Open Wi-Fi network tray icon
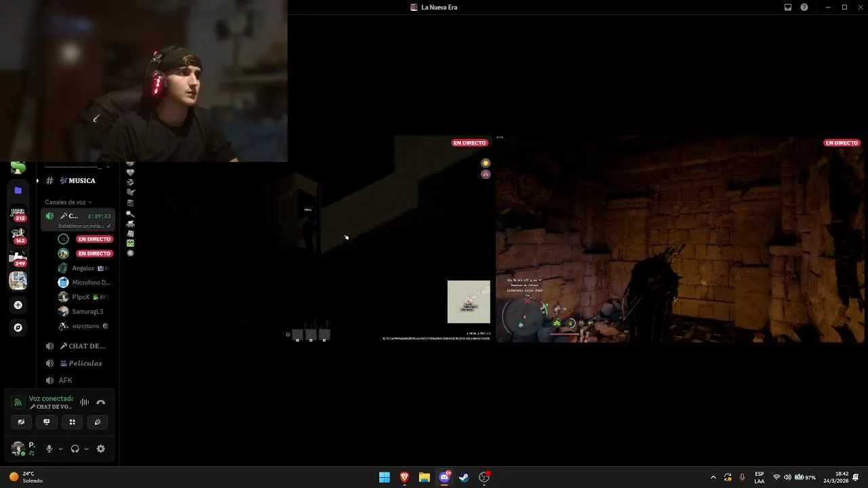The height and width of the screenshot is (488, 868). click(x=776, y=477)
